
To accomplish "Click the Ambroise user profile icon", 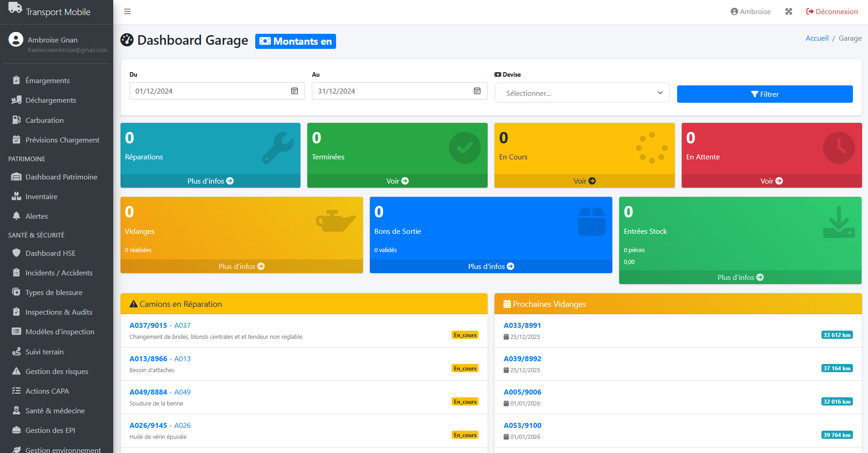I will [x=734, y=12].
